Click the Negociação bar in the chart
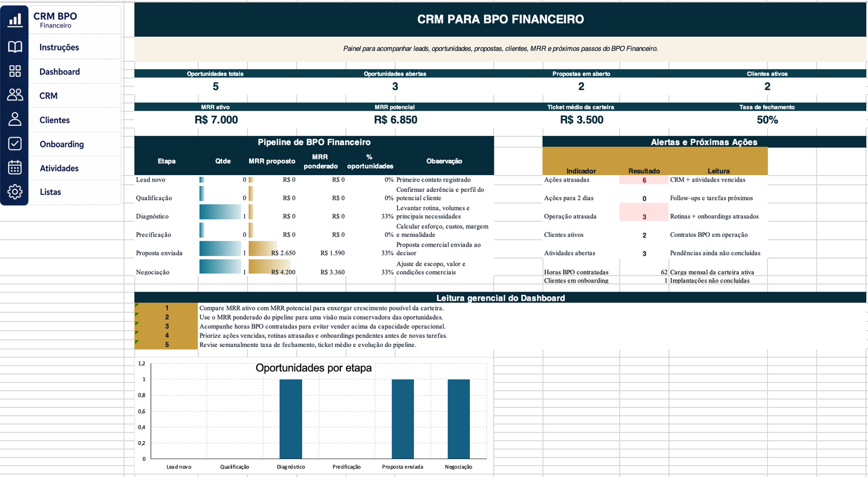The height and width of the screenshot is (477, 868). coord(458,419)
